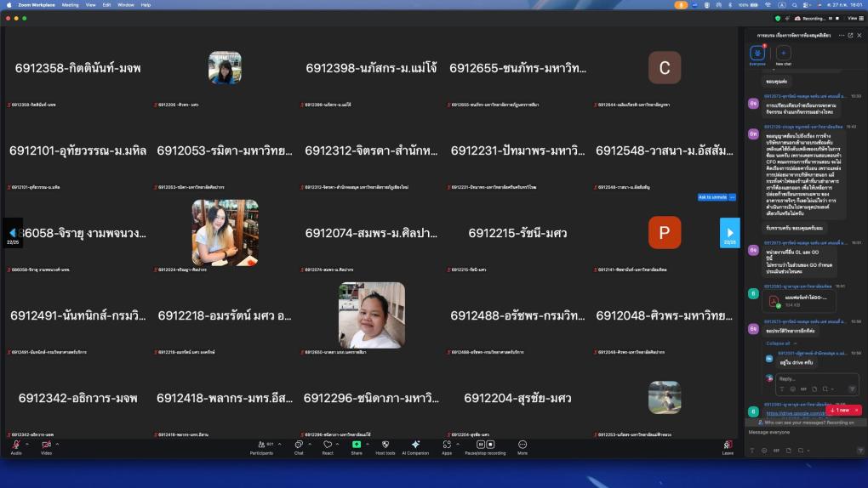Viewport: 868px width, 488px height.
Task: Expand video options arrow next to camera
Action: 58,444
